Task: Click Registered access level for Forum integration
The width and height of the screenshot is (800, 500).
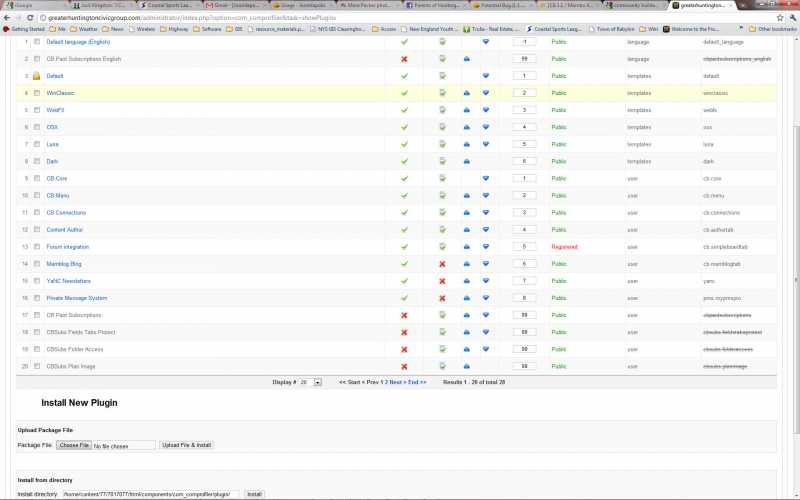Action: coord(564,247)
